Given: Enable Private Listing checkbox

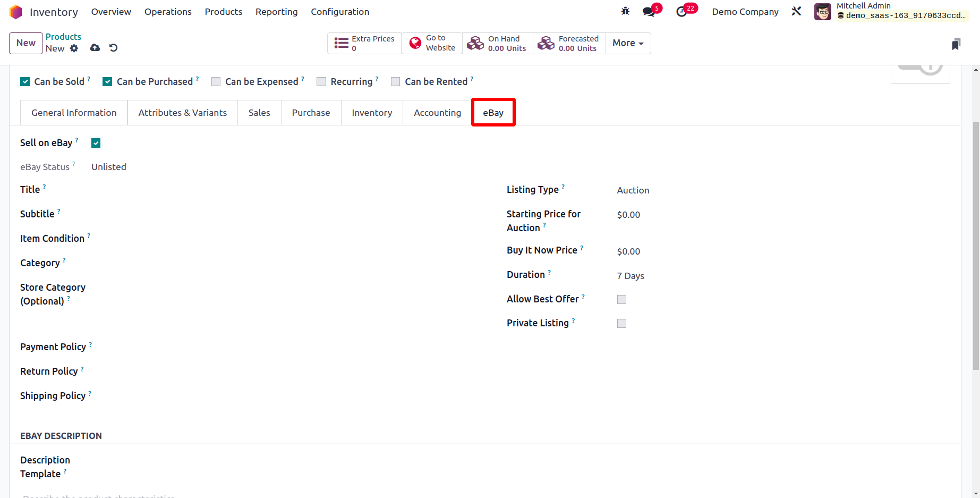Looking at the screenshot, I should tap(621, 323).
